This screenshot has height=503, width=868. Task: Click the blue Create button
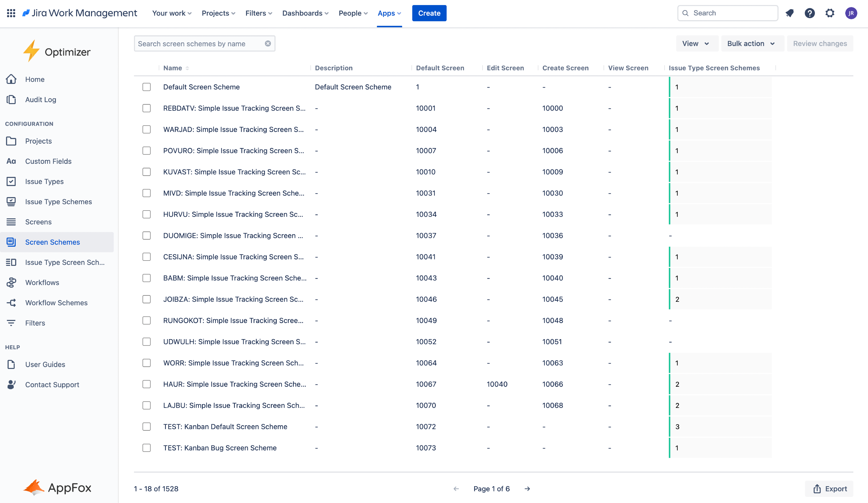[429, 13]
